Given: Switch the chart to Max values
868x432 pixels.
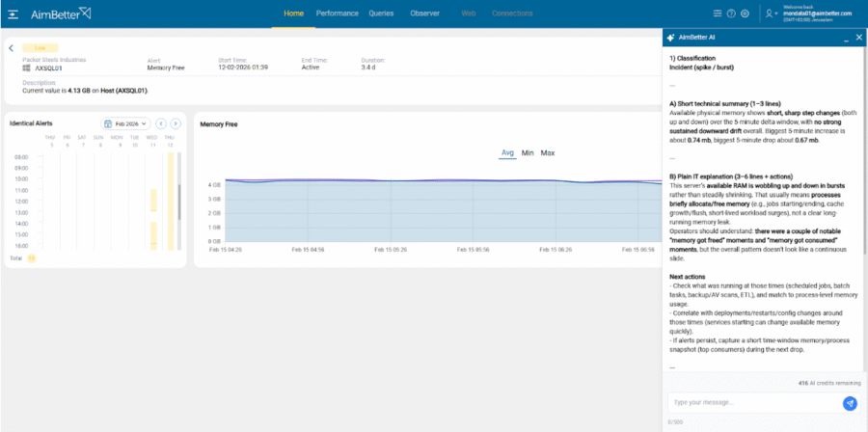Looking at the screenshot, I should click(x=547, y=153).
